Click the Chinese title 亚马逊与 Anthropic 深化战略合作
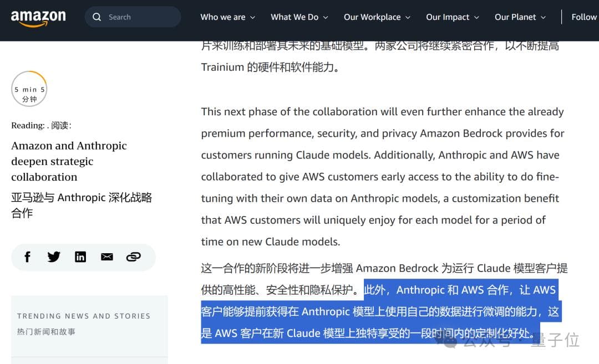Screen dimensions: 599x364 (81, 205)
